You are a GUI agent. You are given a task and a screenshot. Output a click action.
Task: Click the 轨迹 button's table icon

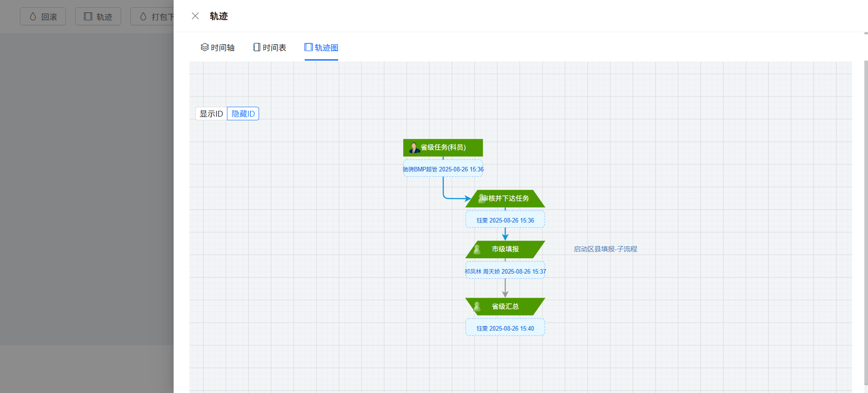click(88, 17)
